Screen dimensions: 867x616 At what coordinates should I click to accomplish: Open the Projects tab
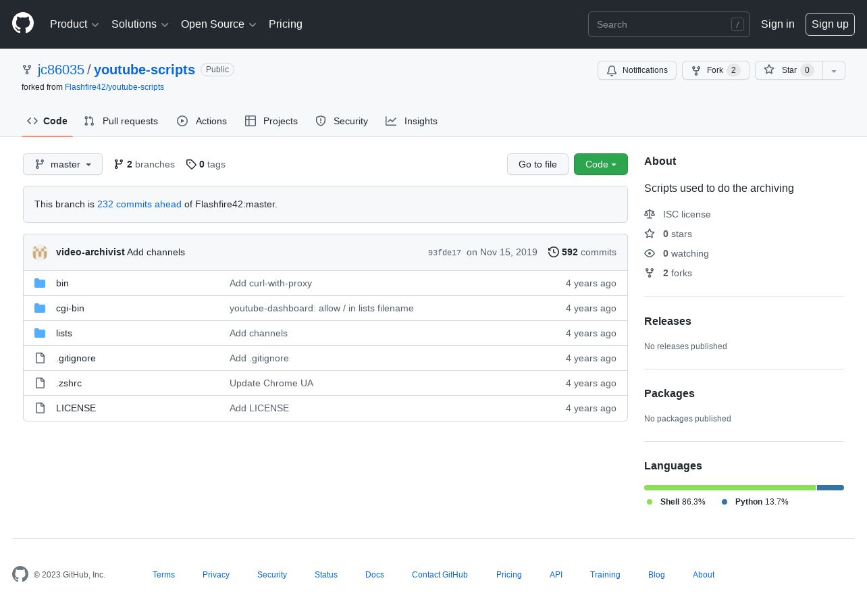point(271,121)
